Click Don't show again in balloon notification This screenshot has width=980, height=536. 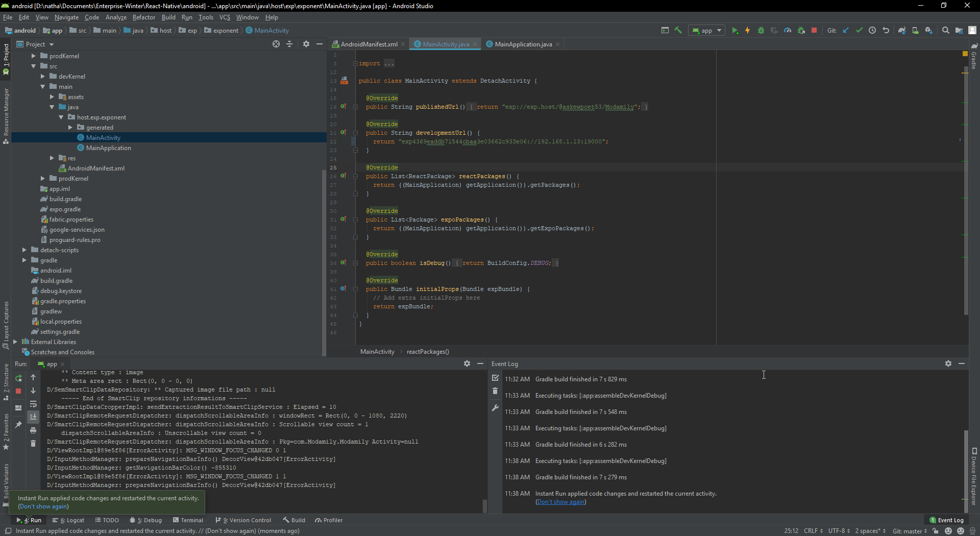click(x=43, y=506)
